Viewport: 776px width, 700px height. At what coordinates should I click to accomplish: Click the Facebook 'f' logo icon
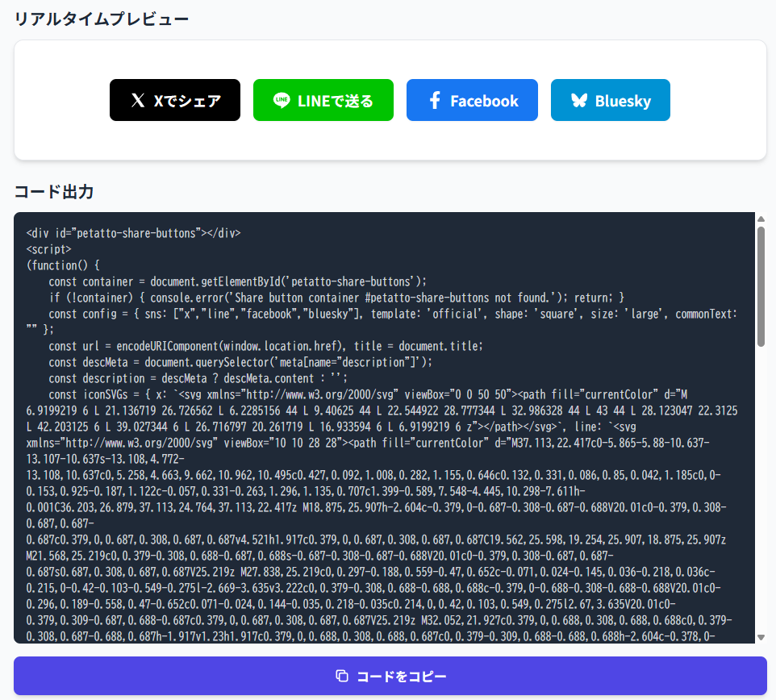click(435, 101)
